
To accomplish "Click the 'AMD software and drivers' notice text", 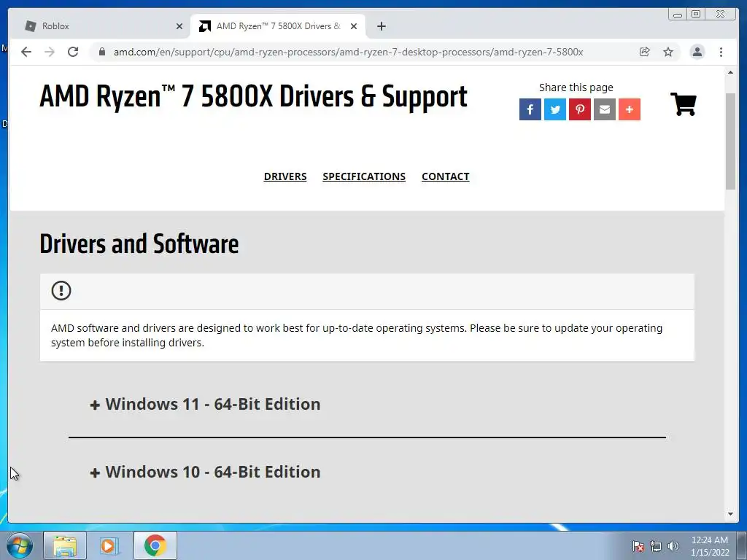I will click(356, 335).
